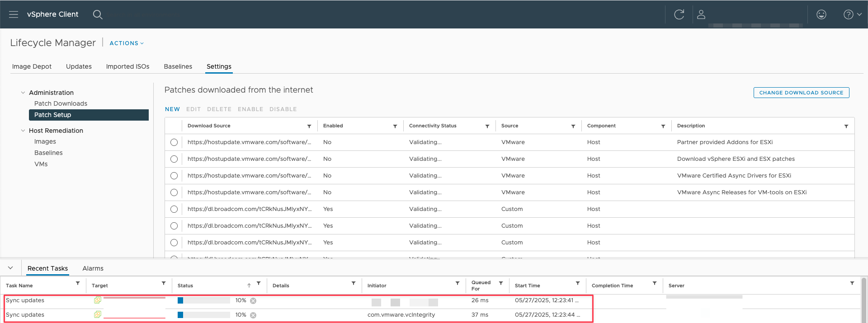This screenshot has width=868, height=323.
Task: Filter the Details column
Action: 354,283
